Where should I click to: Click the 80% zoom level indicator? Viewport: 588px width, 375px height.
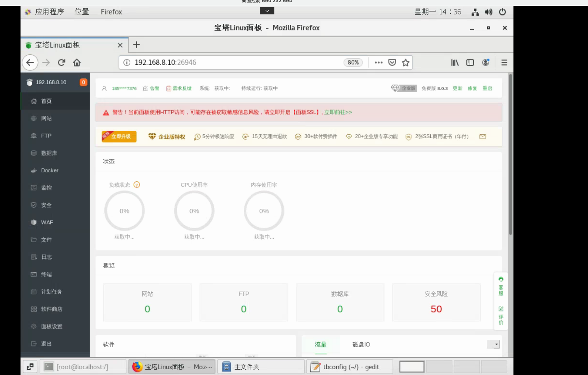(x=353, y=63)
